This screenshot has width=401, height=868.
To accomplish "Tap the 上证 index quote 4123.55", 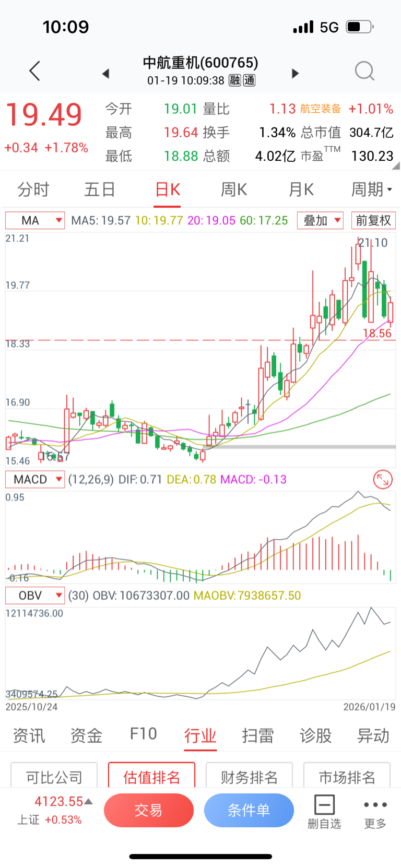I will [58, 801].
